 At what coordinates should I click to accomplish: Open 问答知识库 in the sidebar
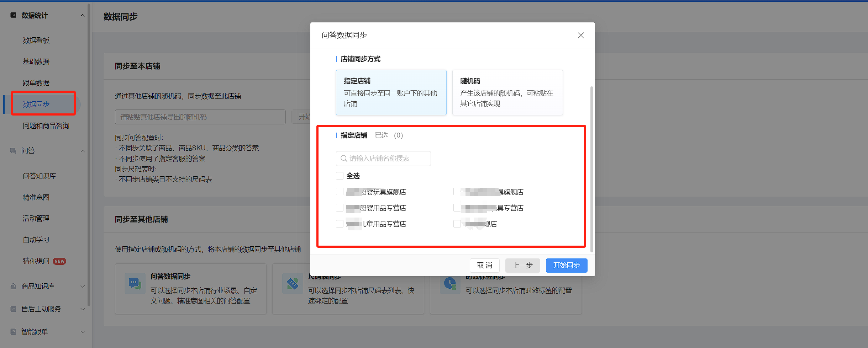coord(40,176)
